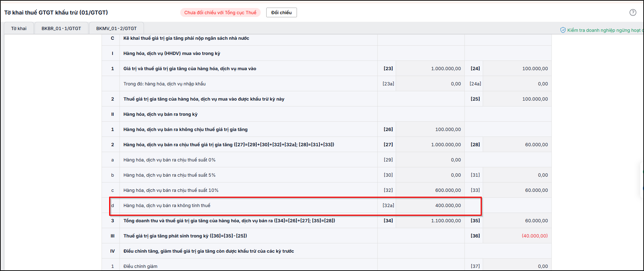
Task: Click row Hàng hóa, dịch vụ bán ra trong kỳ
Action: 326,114
